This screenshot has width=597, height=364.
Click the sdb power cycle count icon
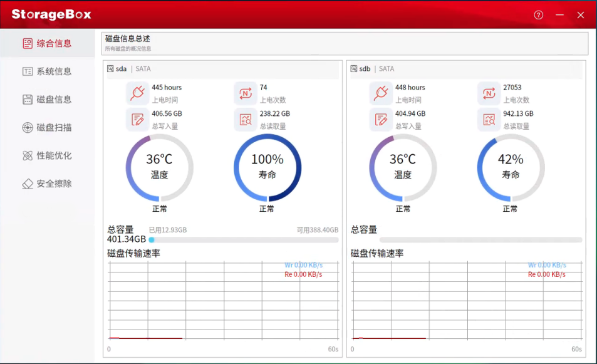pyautogui.click(x=489, y=93)
